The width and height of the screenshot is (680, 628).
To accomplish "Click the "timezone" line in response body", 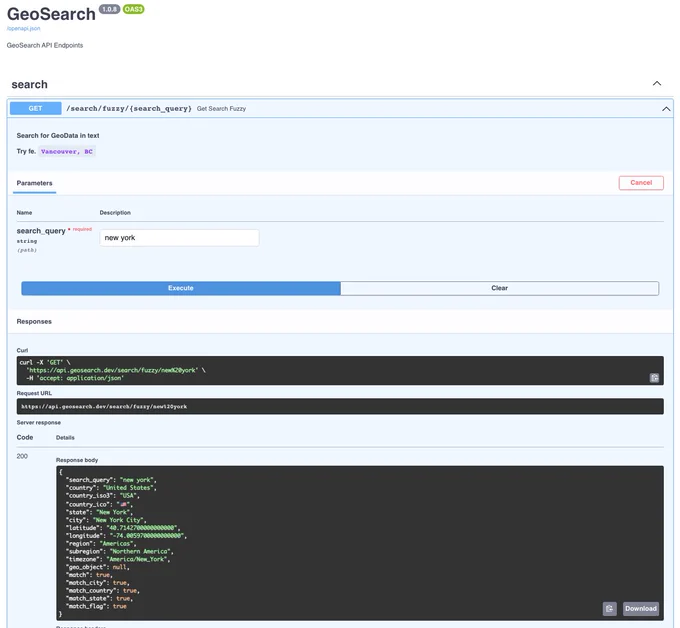I will pyautogui.click(x=118, y=559).
